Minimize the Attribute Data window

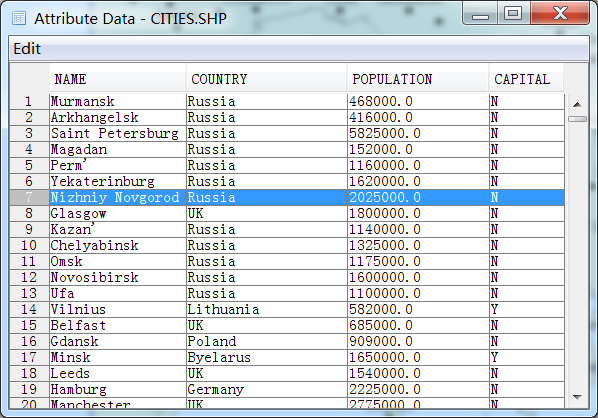(480, 14)
